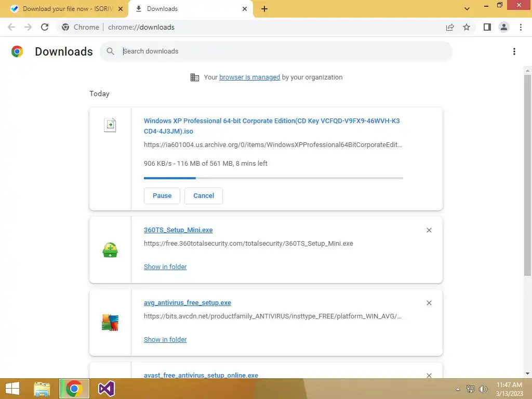Select the Downloads tab
This screenshot has height=399, width=532.
pos(190,9)
